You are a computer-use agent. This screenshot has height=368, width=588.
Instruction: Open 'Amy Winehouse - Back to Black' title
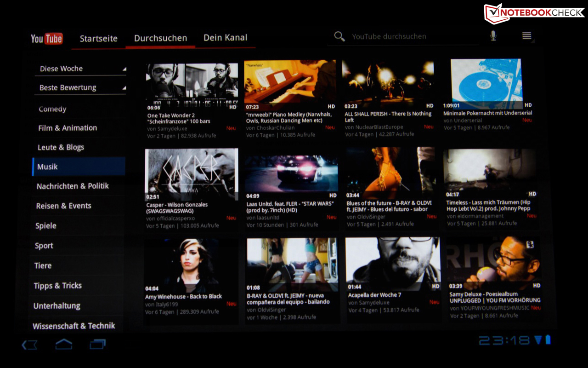(183, 297)
